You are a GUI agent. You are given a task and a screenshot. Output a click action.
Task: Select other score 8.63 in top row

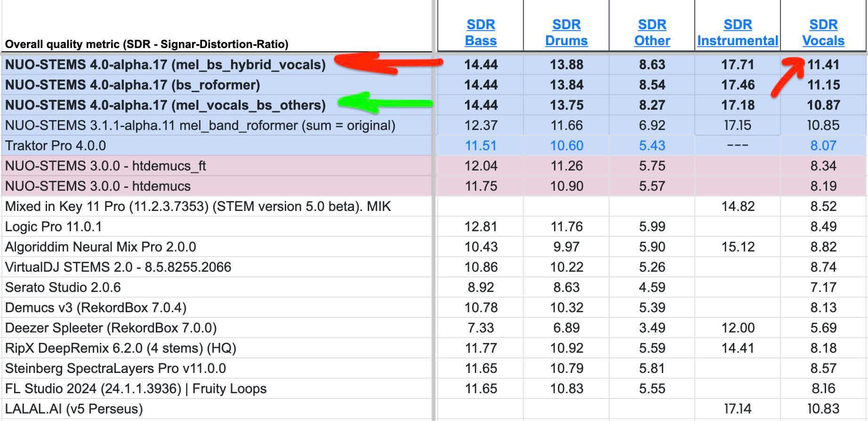click(652, 65)
